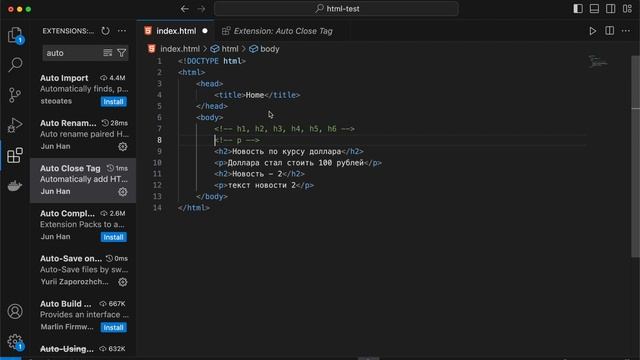The image size is (640, 360).
Task: Open manage gear for Auto Rename Tag
Action: point(122,147)
